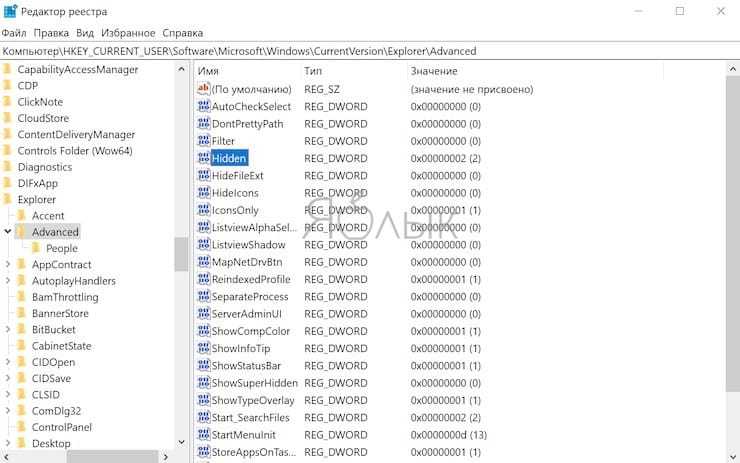Screen dimensions: 740x463
Task: Click the DWORD icon next to AutoCheckSelect
Action: coord(203,106)
